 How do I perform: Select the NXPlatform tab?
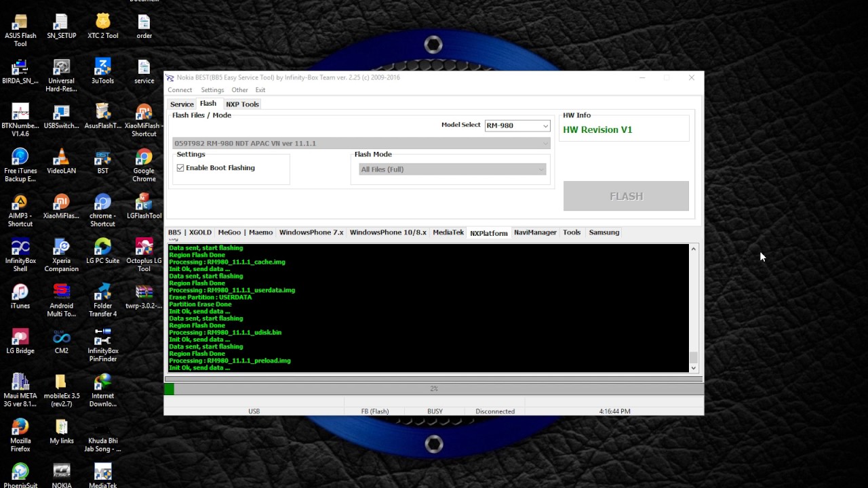click(489, 232)
